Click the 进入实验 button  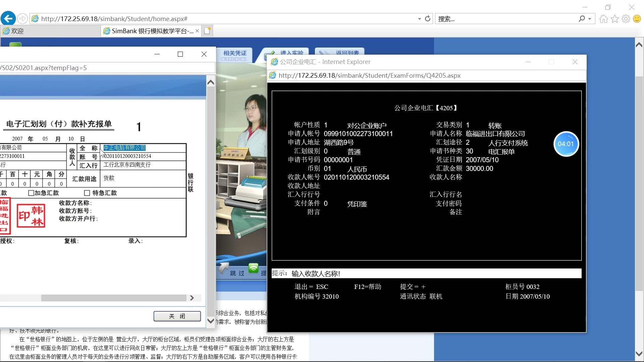point(285,53)
